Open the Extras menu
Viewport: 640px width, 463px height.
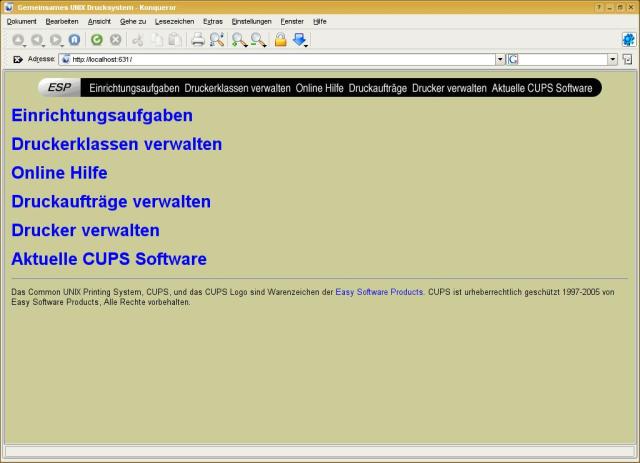[213, 21]
